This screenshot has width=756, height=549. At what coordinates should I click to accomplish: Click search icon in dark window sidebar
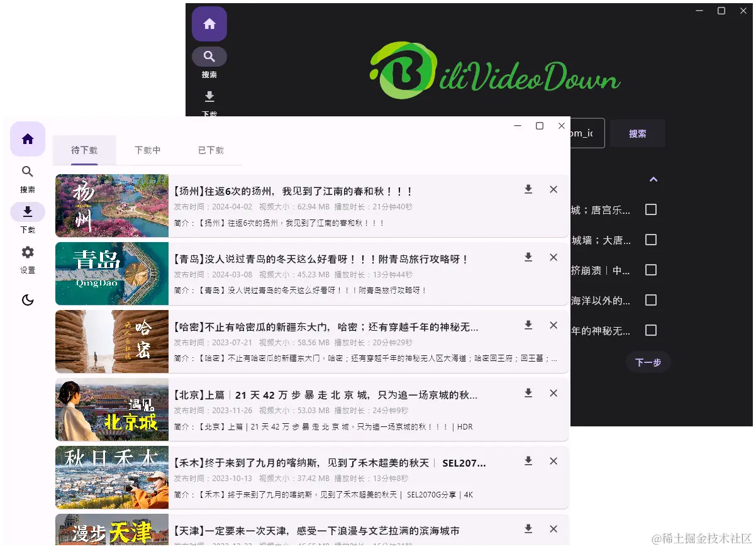(209, 57)
